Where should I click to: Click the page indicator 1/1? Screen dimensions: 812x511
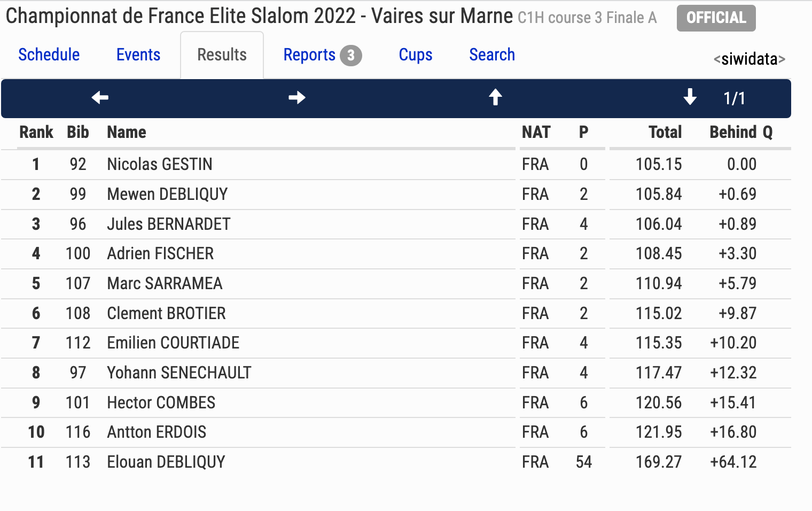coord(734,98)
